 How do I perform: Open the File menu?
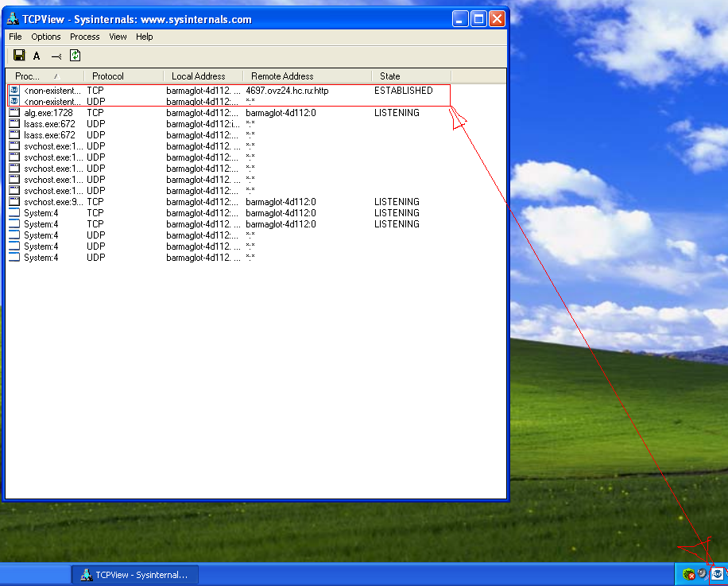[x=15, y=37]
